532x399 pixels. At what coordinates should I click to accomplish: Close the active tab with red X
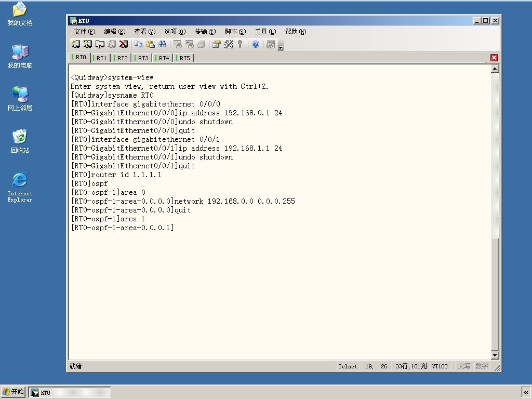494,58
